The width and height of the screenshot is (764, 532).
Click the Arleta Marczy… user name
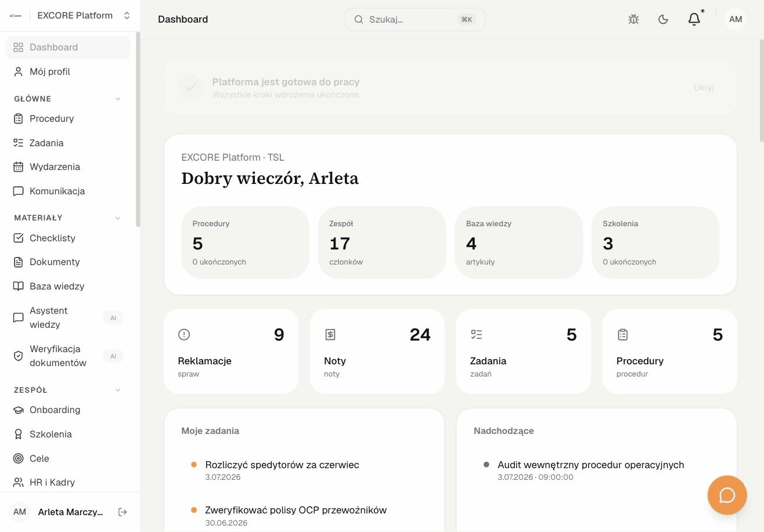70,512
